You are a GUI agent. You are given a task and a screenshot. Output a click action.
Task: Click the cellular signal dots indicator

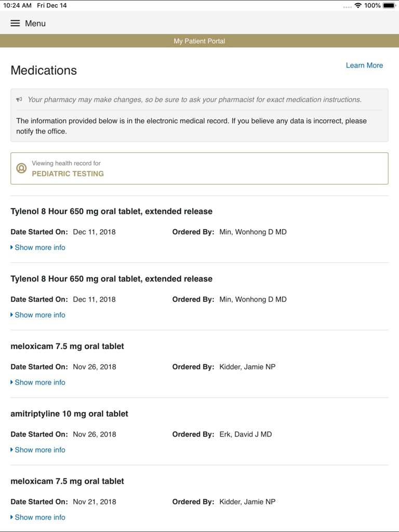coord(346,6)
